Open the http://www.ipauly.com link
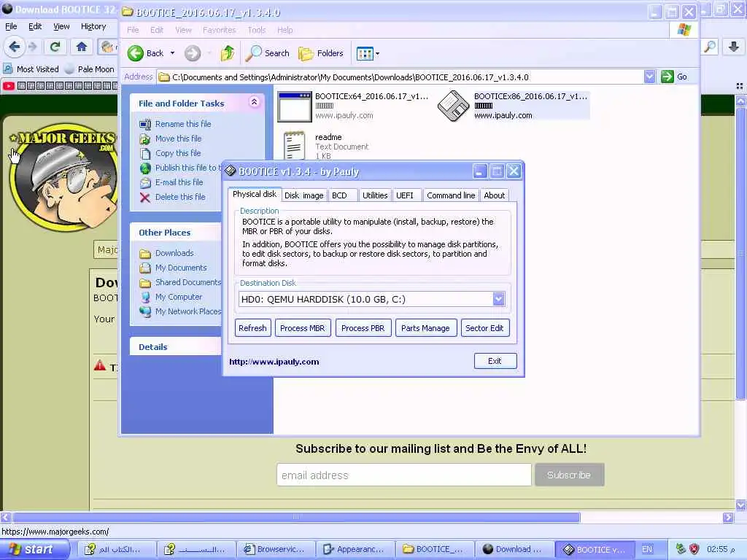Screen dimensions: 747x560 tap(274, 362)
